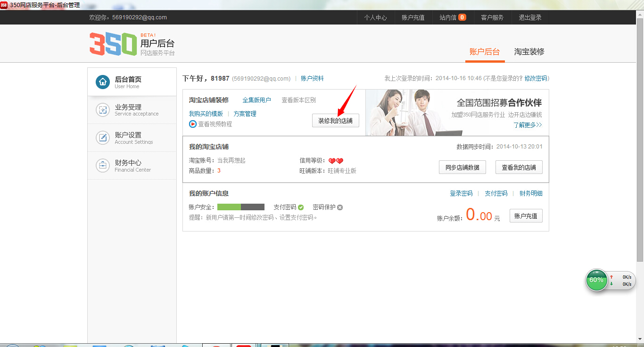Click the 0.00 account balance amount
644x347 pixels.
click(x=479, y=215)
